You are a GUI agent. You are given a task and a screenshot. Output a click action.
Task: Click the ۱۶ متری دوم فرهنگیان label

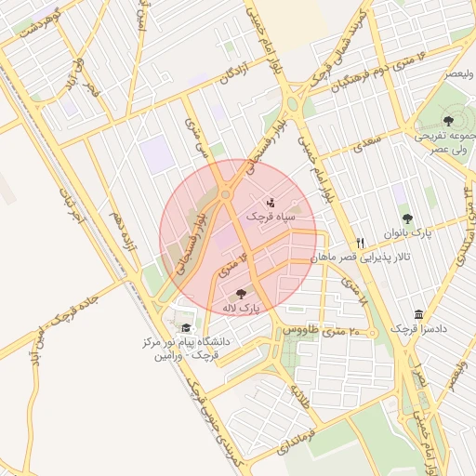click(378, 73)
